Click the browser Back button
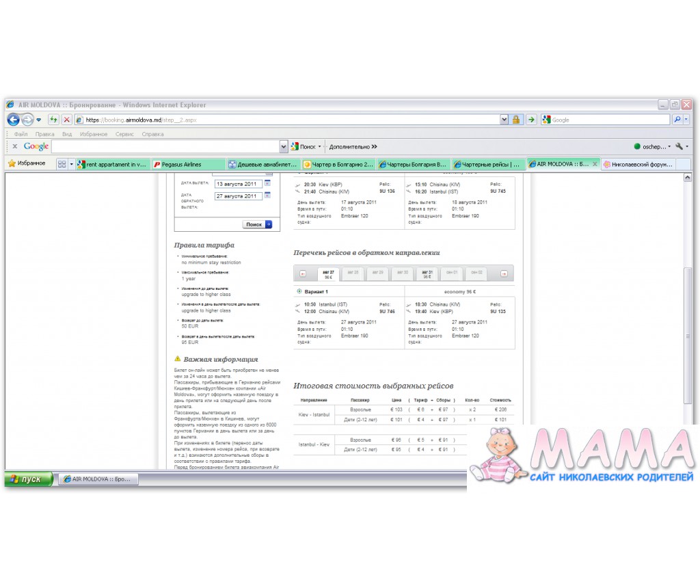 [13, 120]
